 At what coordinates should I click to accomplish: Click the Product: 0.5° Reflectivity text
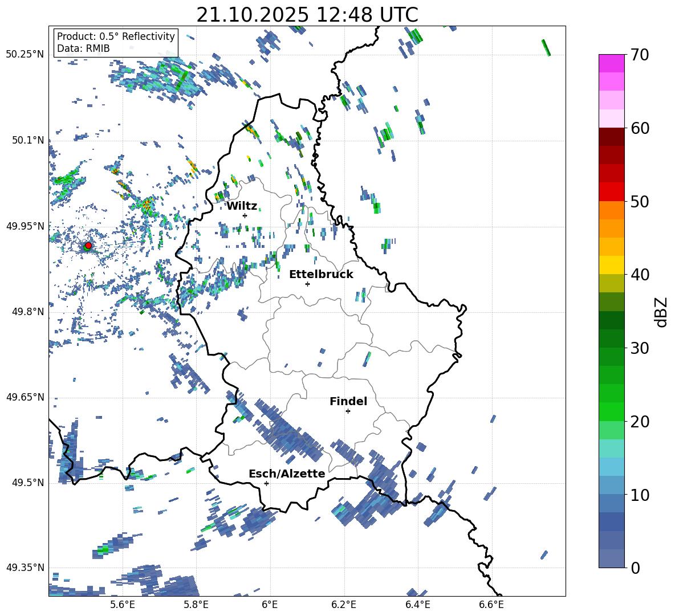116,36
